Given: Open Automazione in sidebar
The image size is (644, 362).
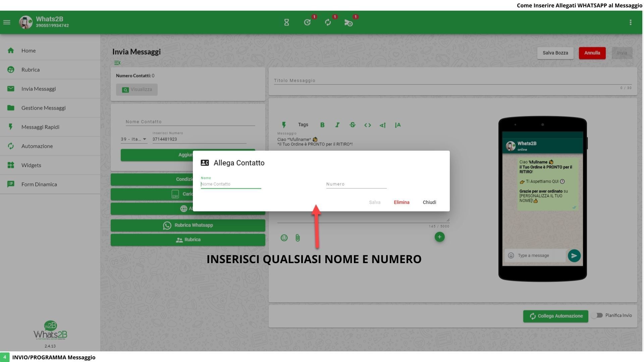Looking at the screenshot, I should click(50, 146).
